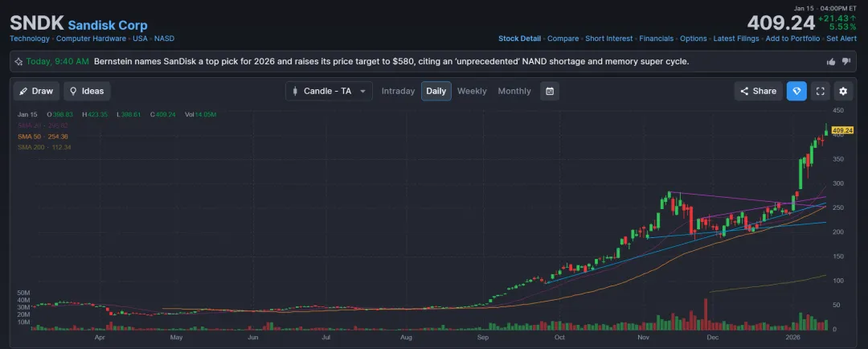This screenshot has height=349, width=868.
Task: Give thumbs down on the Bernstein news
Action: 845,61
